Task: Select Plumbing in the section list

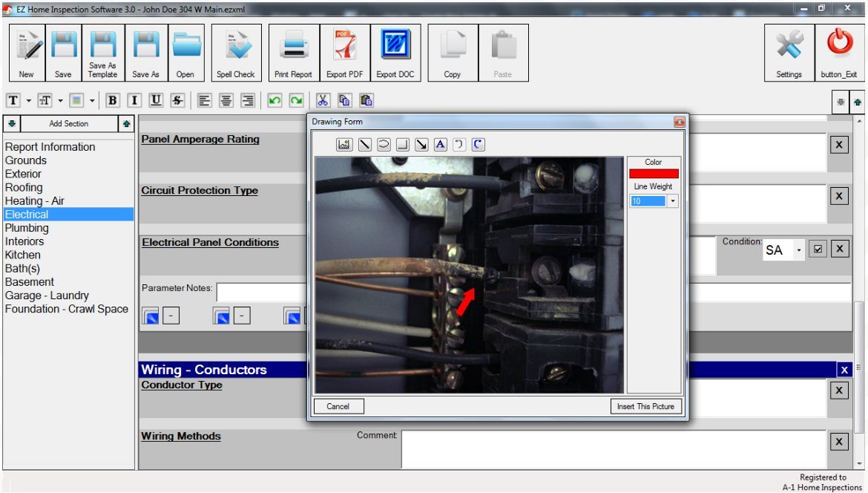Action: pyautogui.click(x=27, y=228)
